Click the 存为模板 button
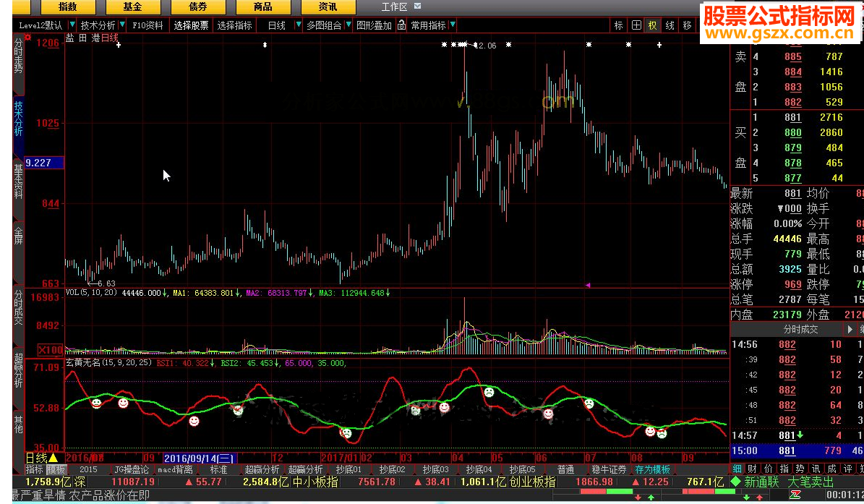Image resolution: width=864 pixels, height=504 pixels. [x=652, y=470]
